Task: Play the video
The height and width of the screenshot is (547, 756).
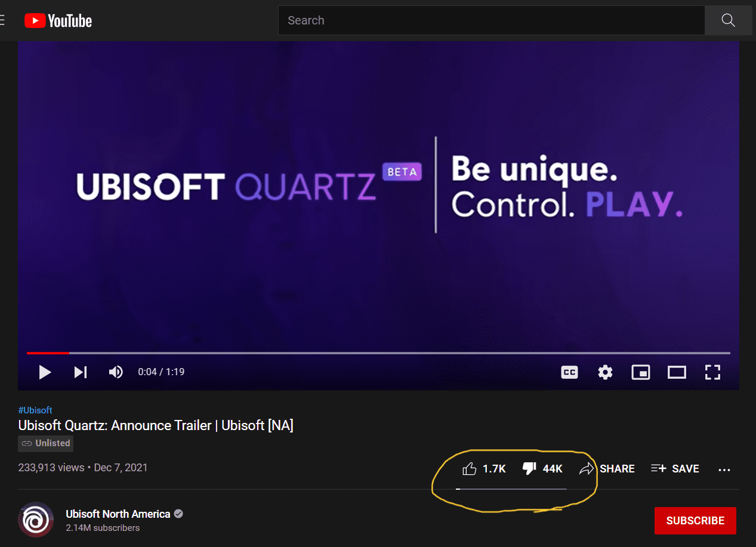Action: (45, 372)
